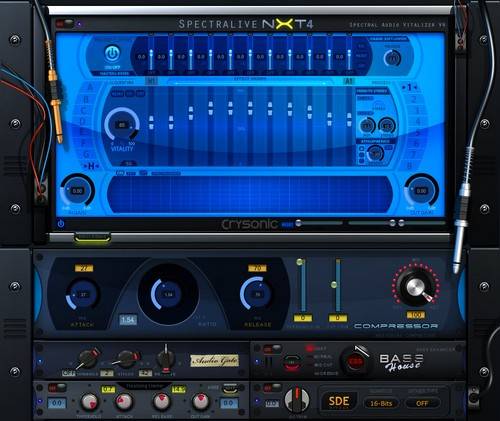Screen dimensions: 500x421
Task: Click the yellow Attack value label 27
Action: point(84,268)
